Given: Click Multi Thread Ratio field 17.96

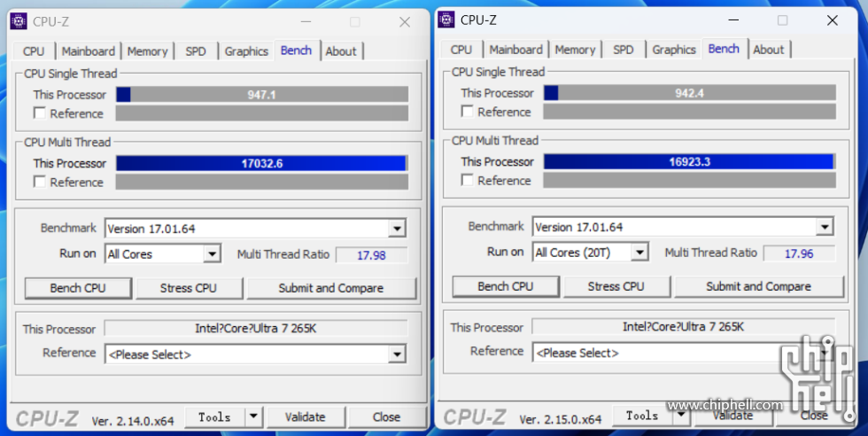Looking at the screenshot, I should 799,253.
